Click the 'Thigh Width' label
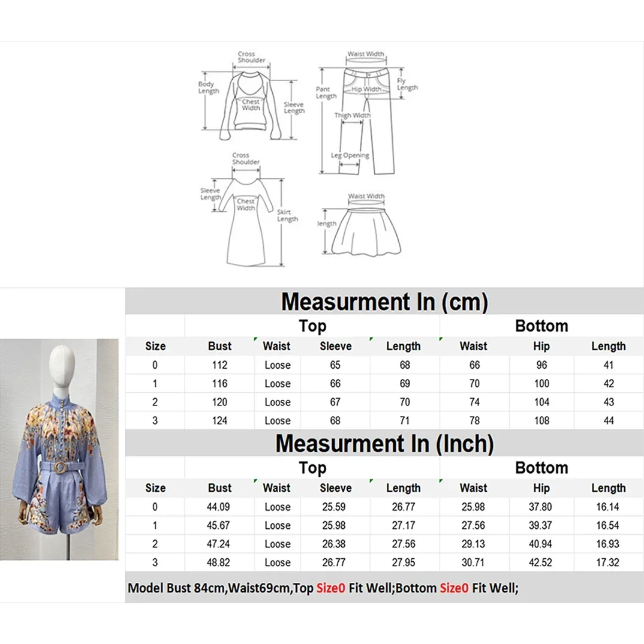This screenshot has height=644, width=644. (353, 115)
